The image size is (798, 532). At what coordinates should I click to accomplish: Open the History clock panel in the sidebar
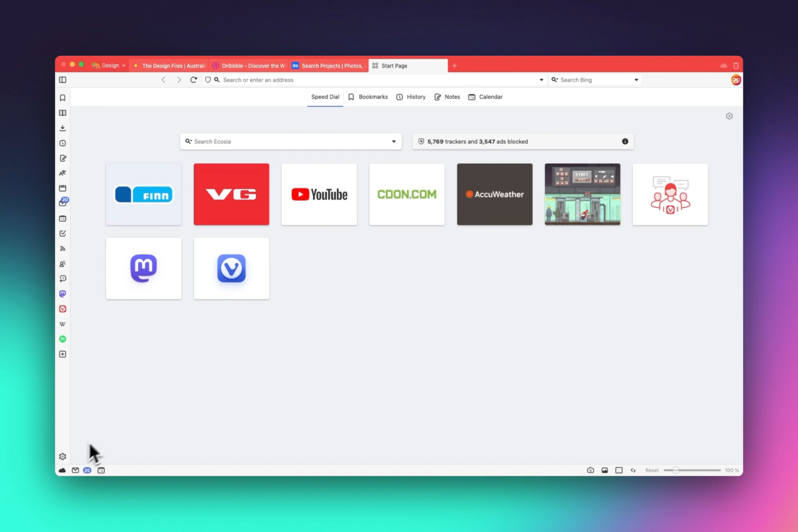63,143
